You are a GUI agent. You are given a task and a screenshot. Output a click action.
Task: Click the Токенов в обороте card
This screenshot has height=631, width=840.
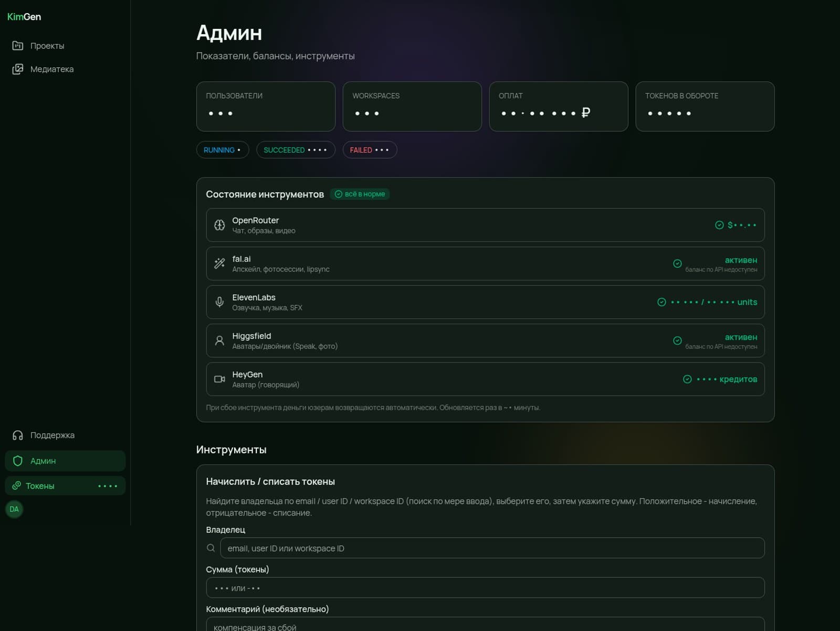point(705,106)
